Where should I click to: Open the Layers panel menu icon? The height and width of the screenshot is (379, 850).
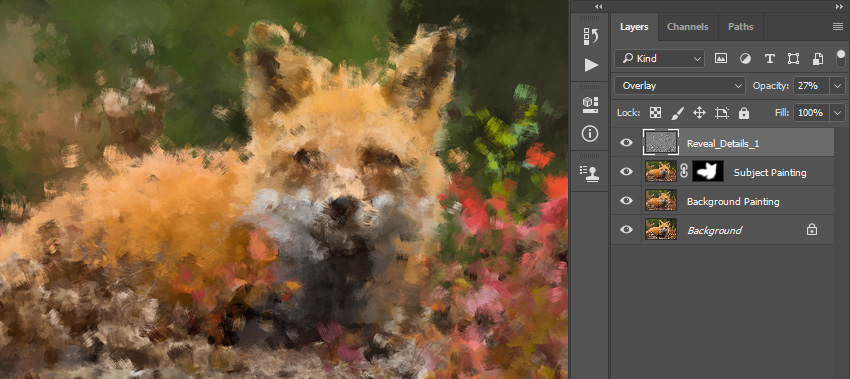[838, 27]
